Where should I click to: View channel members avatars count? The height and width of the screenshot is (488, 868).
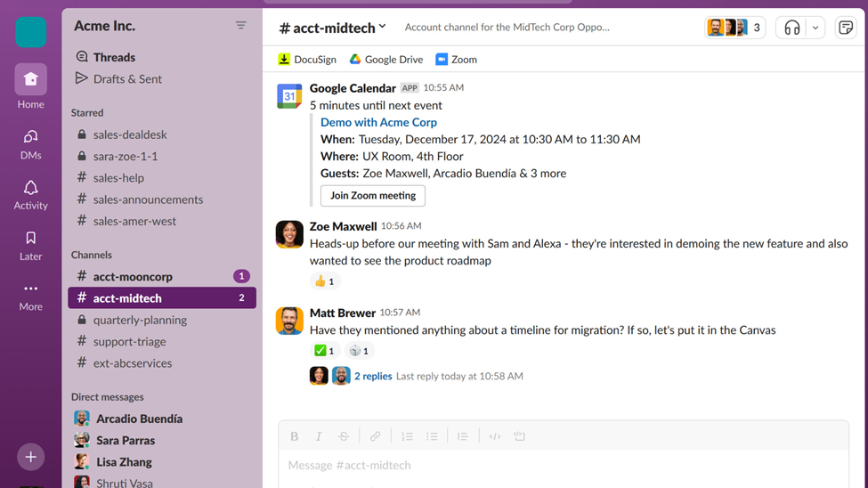[x=734, y=28]
